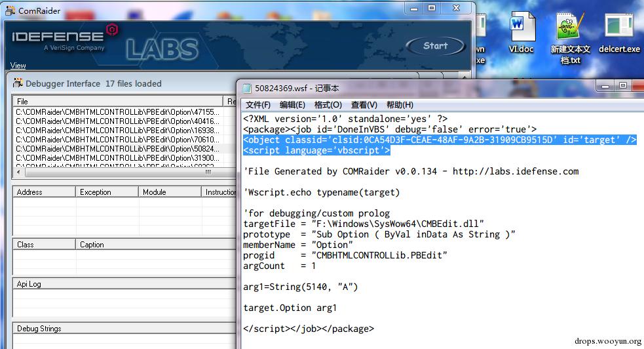This screenshot has width=644, height=349.
Task: Click the iDefense red logo emblem
Action: coord(112,30)
